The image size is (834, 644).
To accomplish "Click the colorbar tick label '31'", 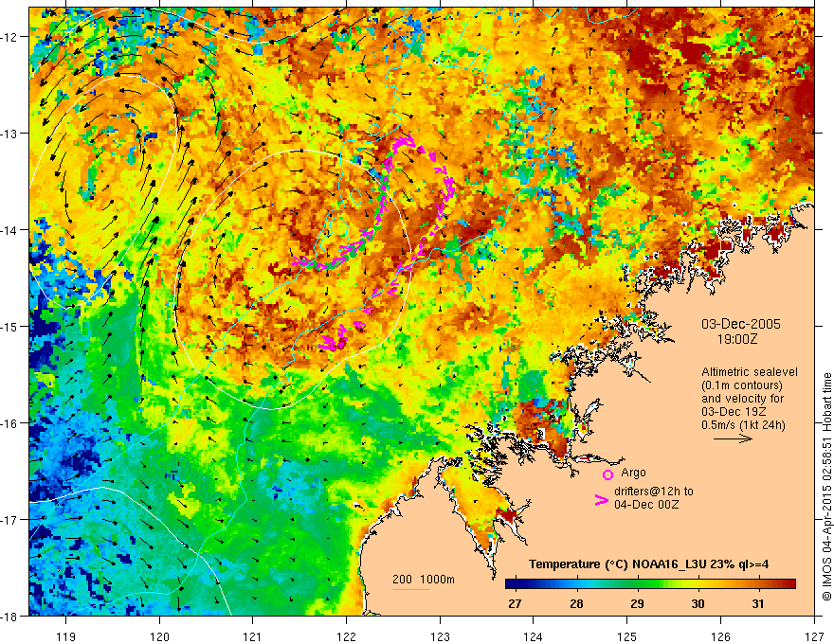I will coord(758,603).
